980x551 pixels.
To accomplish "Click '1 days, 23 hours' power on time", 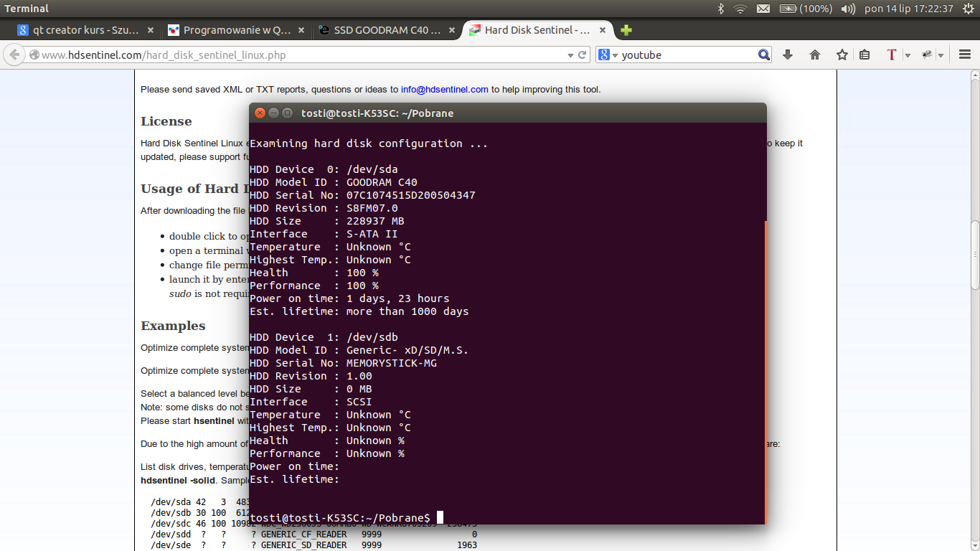I will 398,298.
